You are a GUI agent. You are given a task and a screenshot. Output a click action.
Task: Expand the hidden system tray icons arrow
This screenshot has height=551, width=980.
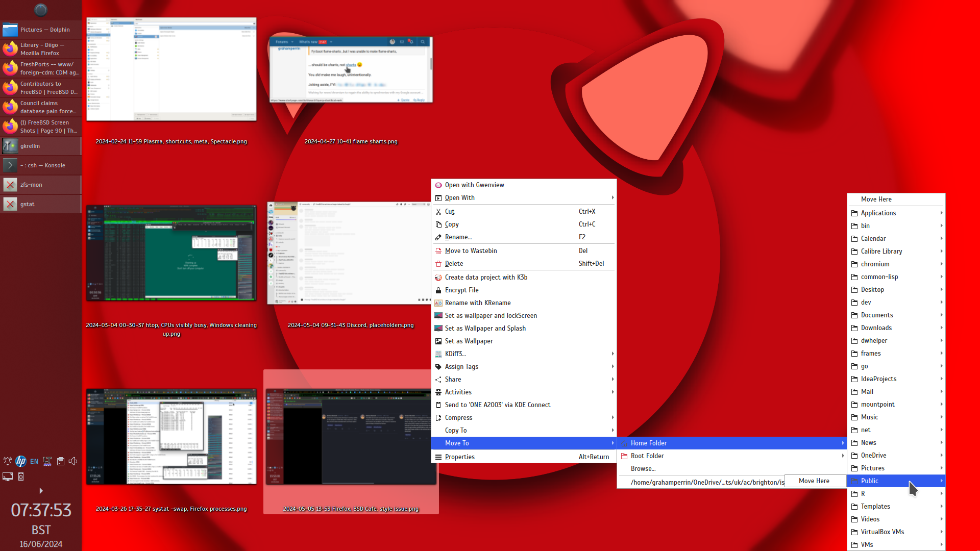pos(41,491)
